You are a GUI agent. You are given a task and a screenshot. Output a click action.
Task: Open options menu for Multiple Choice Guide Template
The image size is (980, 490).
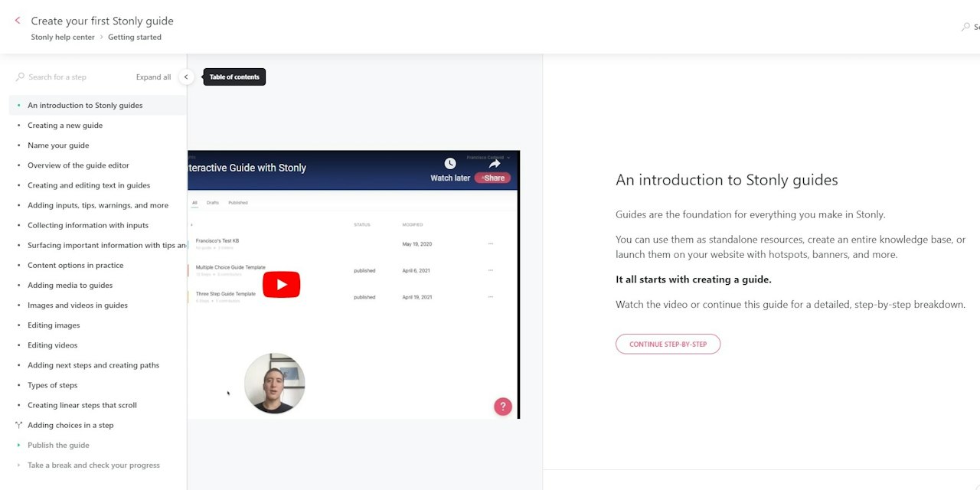(491, 270)
